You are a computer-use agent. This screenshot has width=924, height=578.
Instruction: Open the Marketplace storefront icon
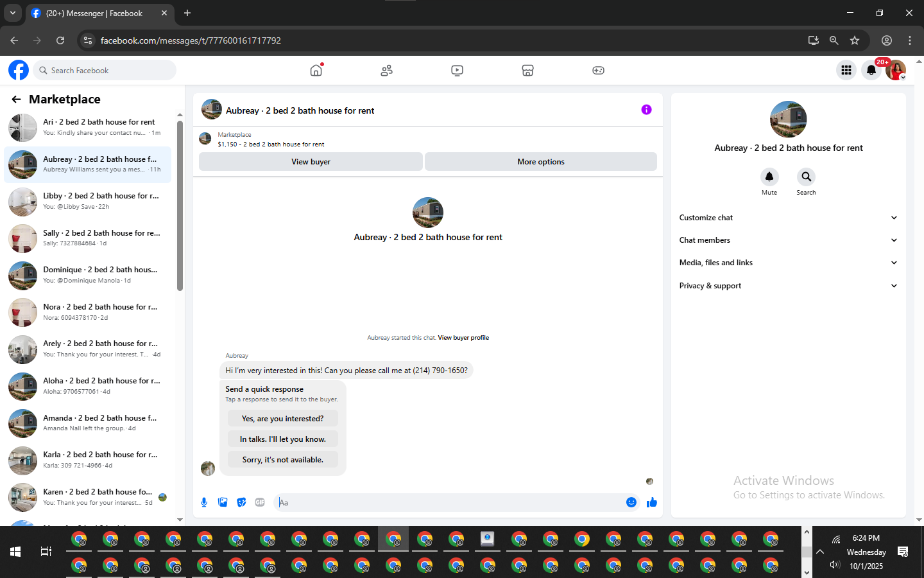coord(527,71)
